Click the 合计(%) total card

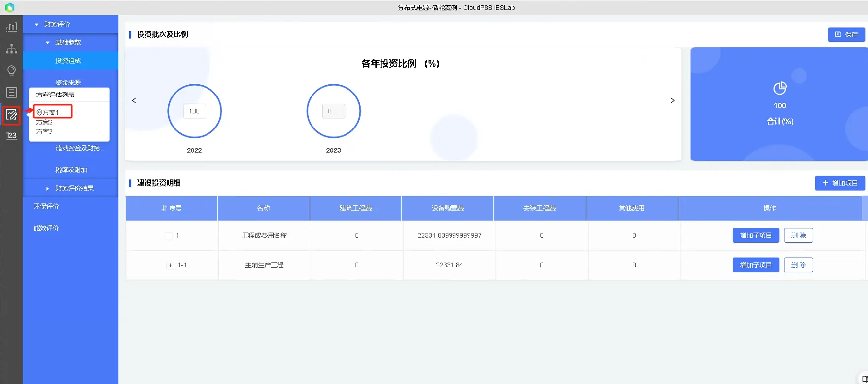point(779,104)
